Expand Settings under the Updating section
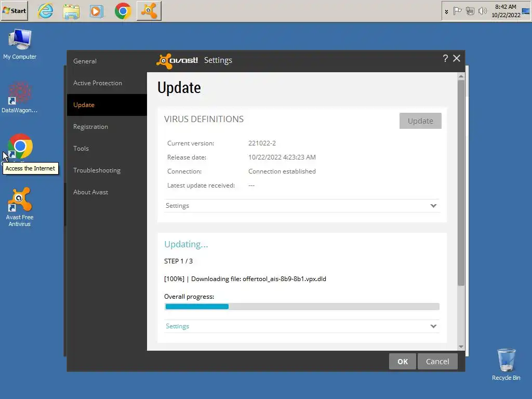The height and width of the screenshot is (399, 532). click(302, 326)
